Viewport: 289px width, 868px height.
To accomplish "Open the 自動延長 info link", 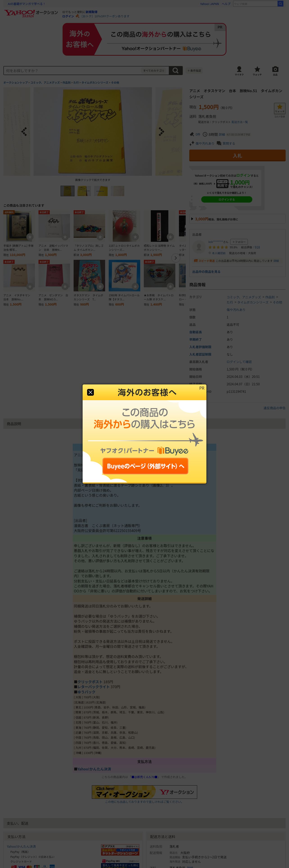I will click(195, 332).
